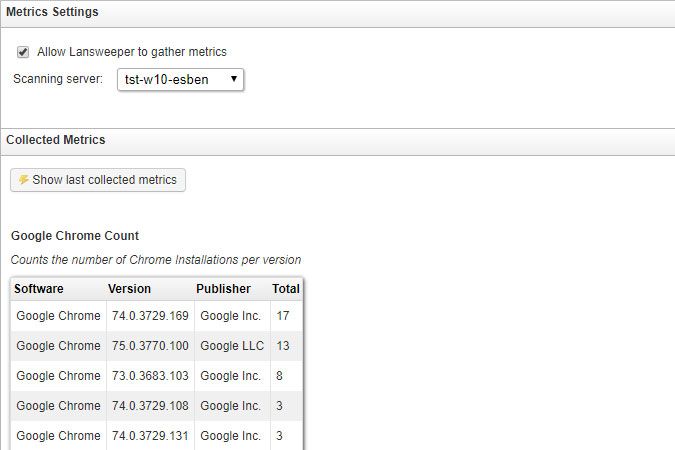Open the Scanning server dropdown
The width and height of the screenshot is (675, 450).
pos(174,79)
